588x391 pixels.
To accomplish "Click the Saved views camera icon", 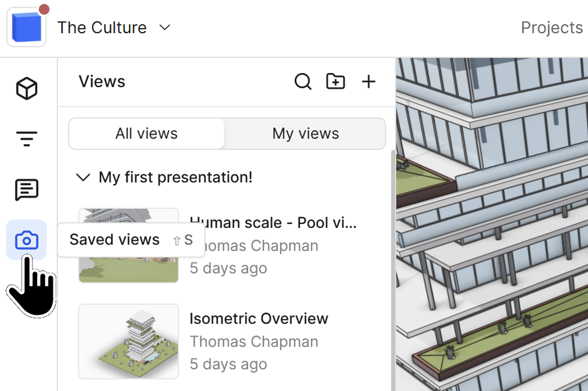I will pyautogui.click(x=27, y=240).
